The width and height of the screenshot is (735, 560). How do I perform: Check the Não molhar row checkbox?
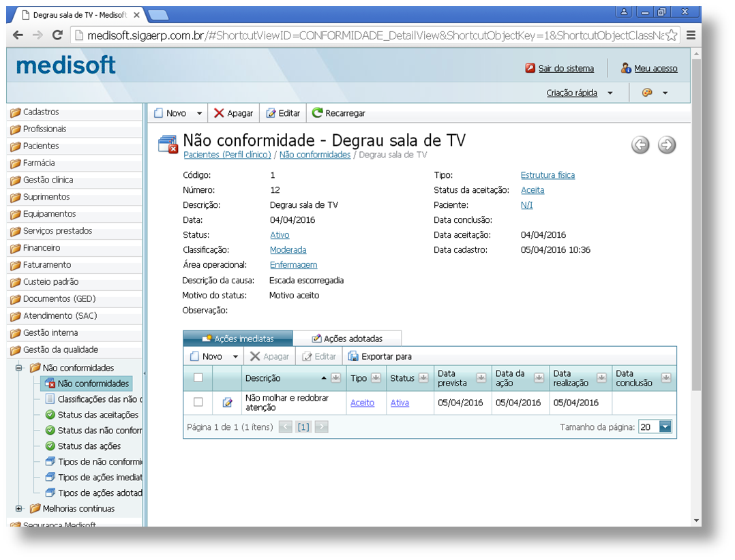(x=198, y=402)
